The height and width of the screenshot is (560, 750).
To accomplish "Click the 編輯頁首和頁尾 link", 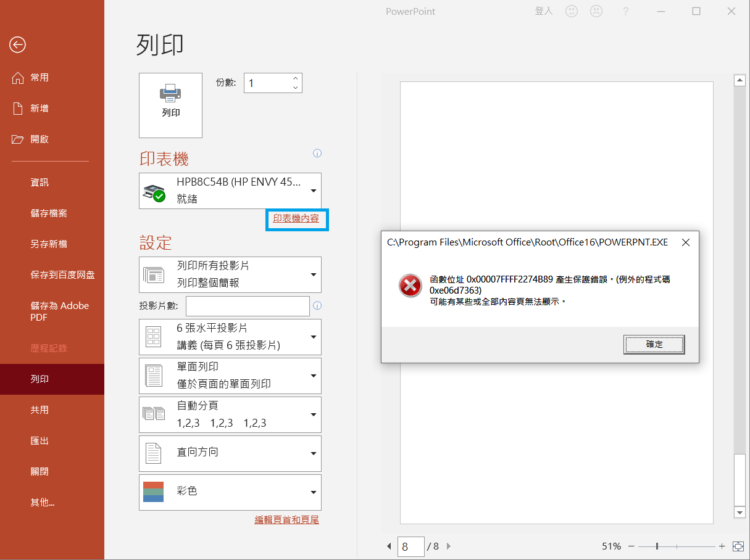I will pos(287,520).
